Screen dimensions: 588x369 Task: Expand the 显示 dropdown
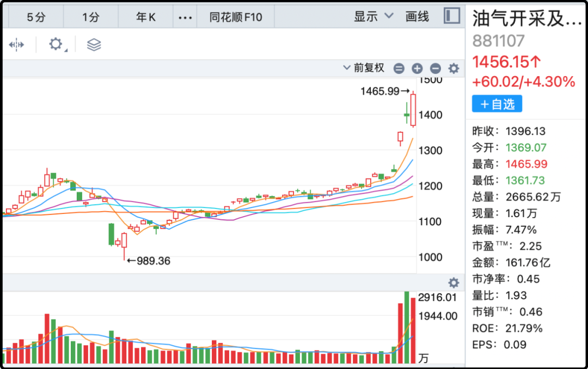(373, 17)
